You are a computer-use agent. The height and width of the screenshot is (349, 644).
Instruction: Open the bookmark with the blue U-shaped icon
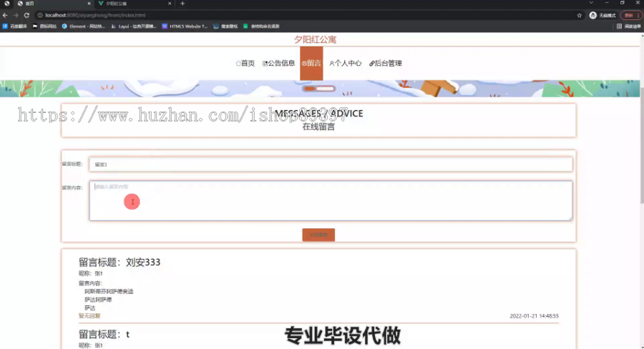225,26
